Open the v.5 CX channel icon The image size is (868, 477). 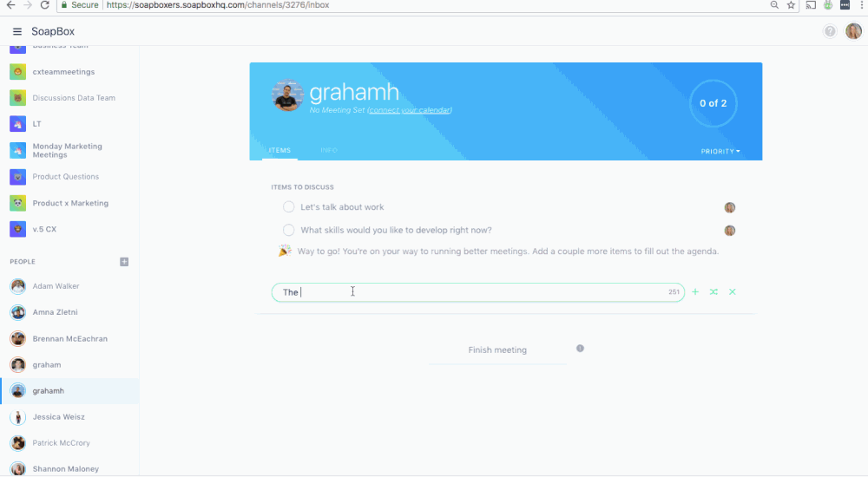coord(17,229)
